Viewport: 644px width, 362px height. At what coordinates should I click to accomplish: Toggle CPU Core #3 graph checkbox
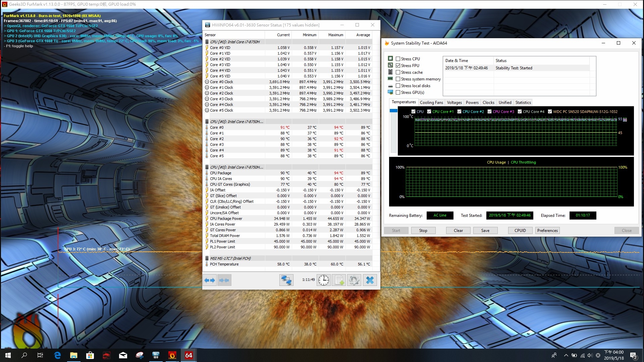tap(489, 112)
